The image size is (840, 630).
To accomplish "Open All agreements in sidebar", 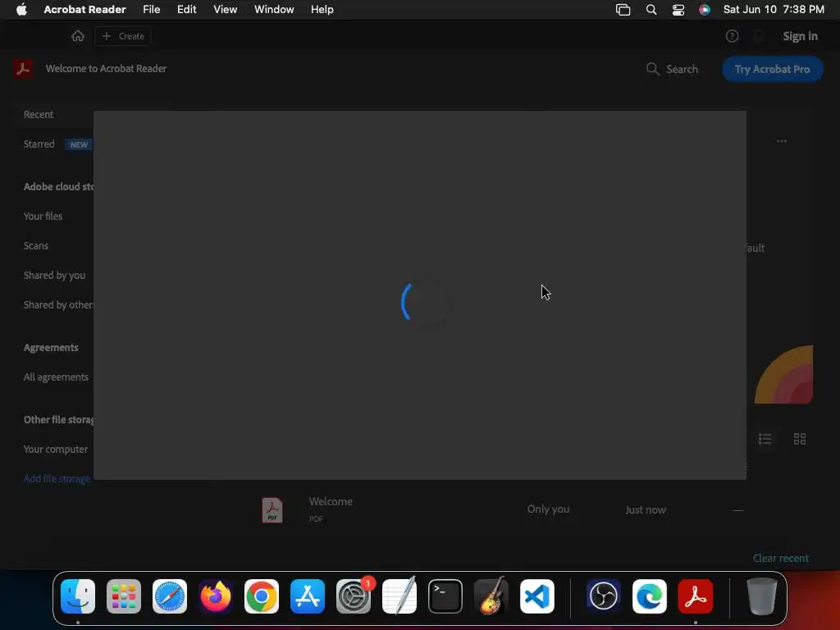I will (x=56, y=377).
